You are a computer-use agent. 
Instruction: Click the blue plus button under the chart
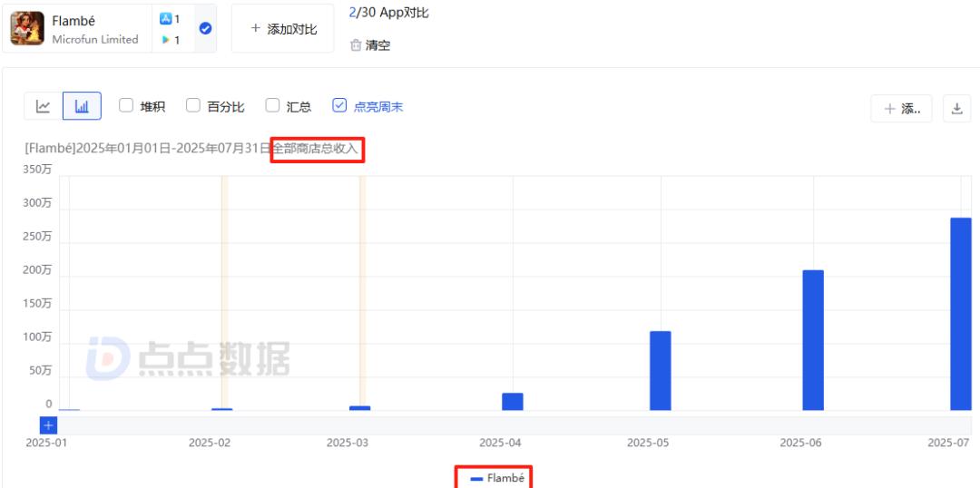tap(49, 425)
